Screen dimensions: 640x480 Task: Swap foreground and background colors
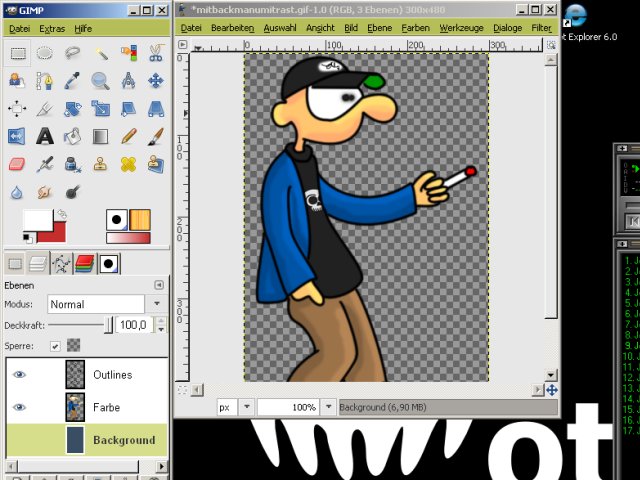point(62,214)
